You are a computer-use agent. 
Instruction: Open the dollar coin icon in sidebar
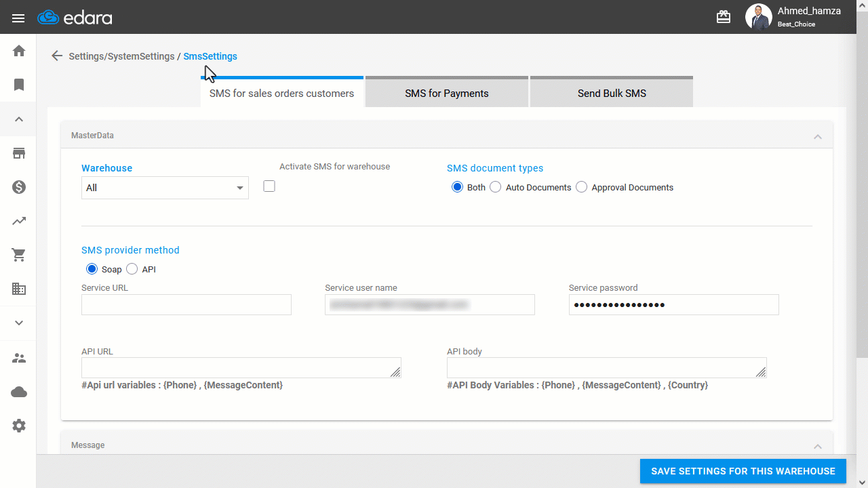click(19, 187)
